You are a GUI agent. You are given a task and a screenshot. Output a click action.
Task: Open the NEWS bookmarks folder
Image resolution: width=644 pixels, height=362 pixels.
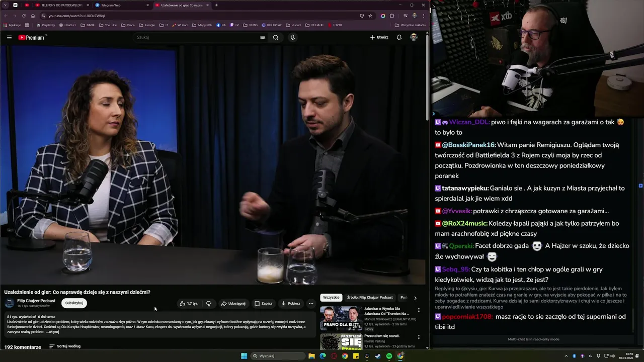(x=251, y=25)
